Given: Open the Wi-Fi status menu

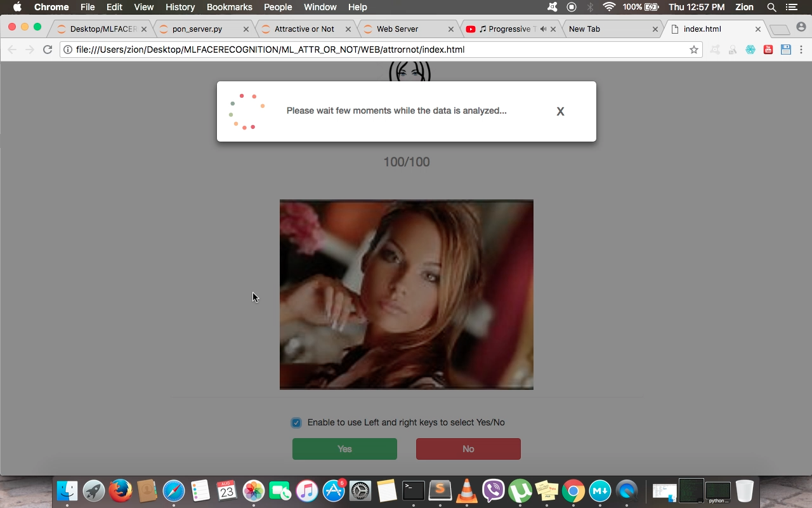Looking at the screenshot, I should [x=609, y=7].
